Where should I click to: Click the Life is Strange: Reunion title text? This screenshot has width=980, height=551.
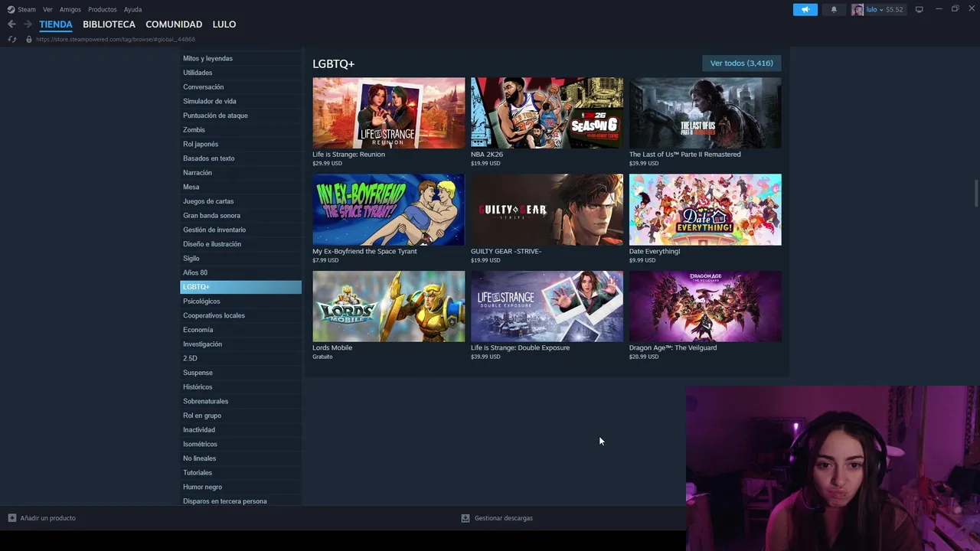coord(348,155)
